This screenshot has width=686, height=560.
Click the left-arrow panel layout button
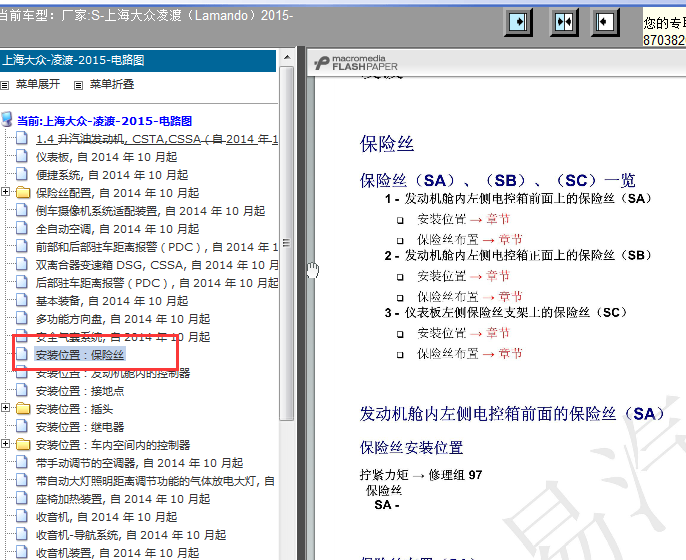pos(606,22)
